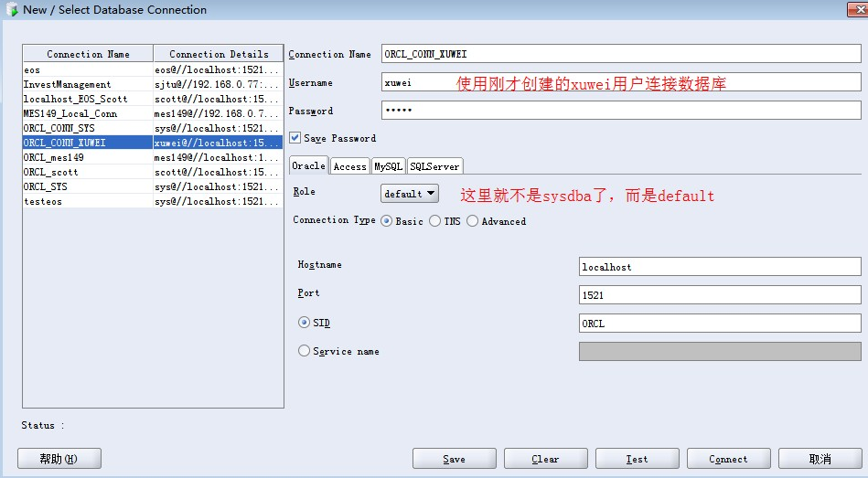
Task: Focus the Connection Name input field
Action: (621, 54)
